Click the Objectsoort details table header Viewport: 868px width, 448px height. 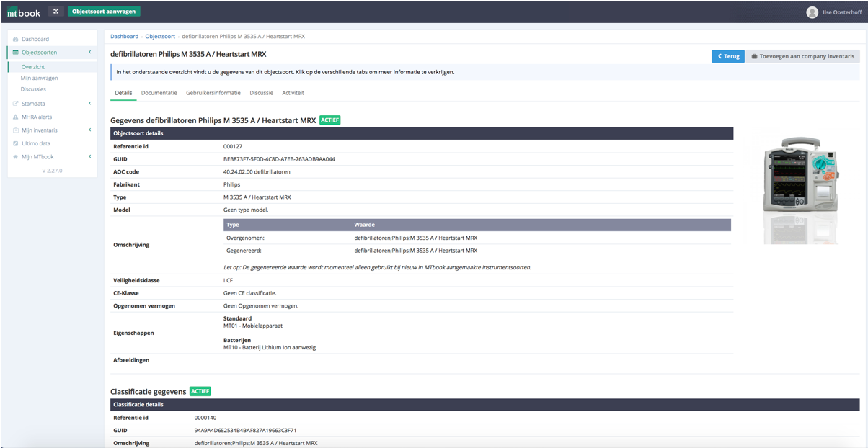422,133
